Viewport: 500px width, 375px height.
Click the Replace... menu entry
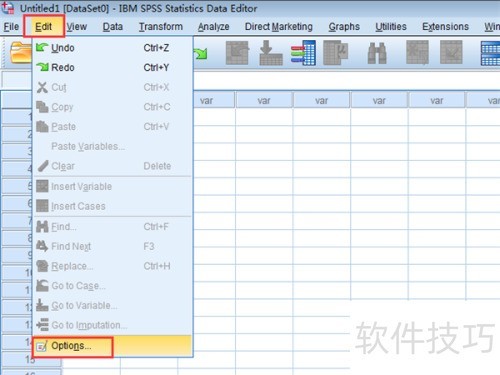[x=113, y=266]
